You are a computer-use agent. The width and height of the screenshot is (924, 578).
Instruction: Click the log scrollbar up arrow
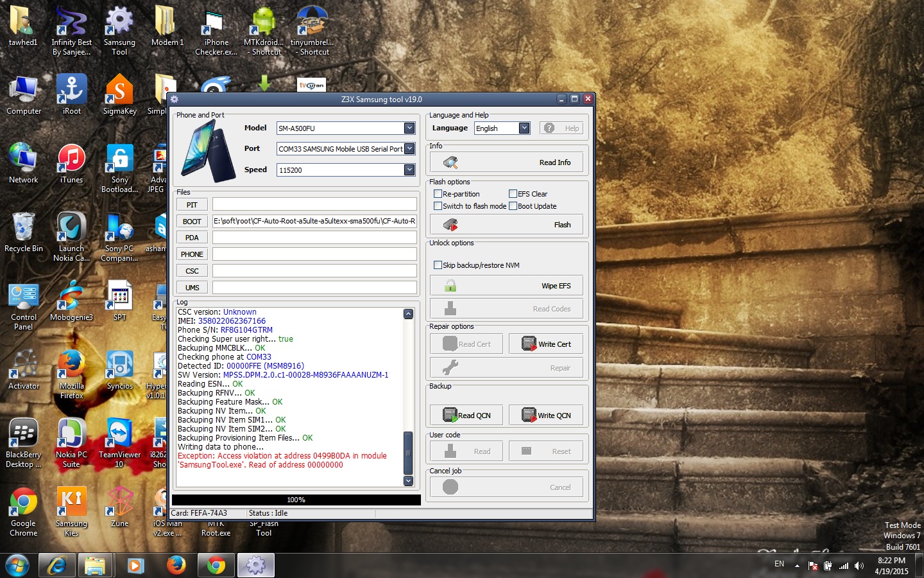tap(408, 313)
